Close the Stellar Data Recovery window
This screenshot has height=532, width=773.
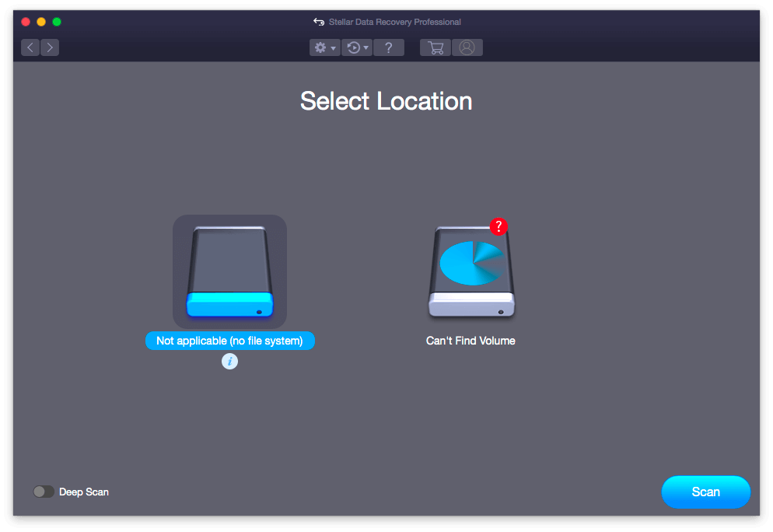pos(26,22)
